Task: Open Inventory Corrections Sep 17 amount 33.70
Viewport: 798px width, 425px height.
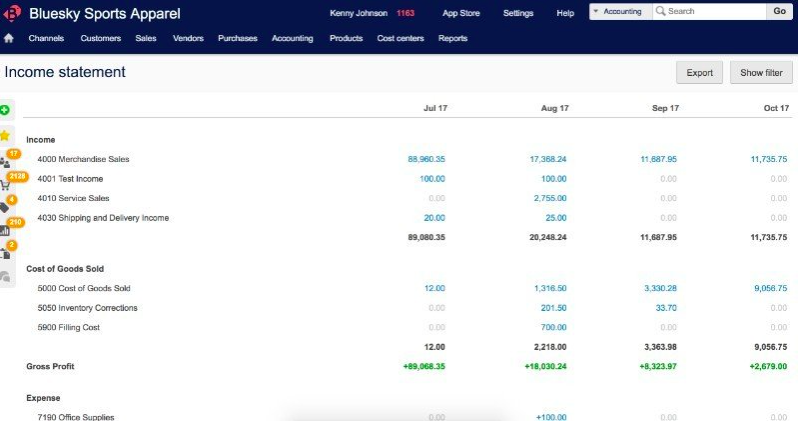Action: point(666,308)
